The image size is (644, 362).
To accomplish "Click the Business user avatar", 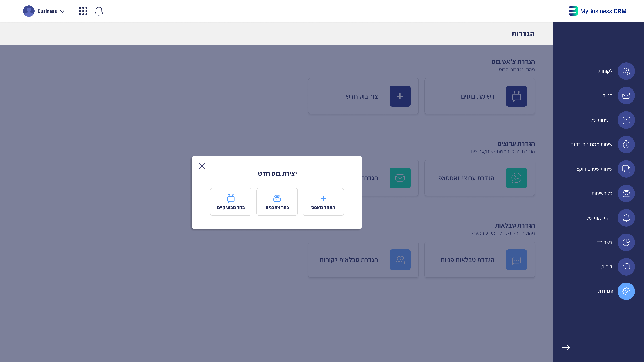I will point(29,11).
